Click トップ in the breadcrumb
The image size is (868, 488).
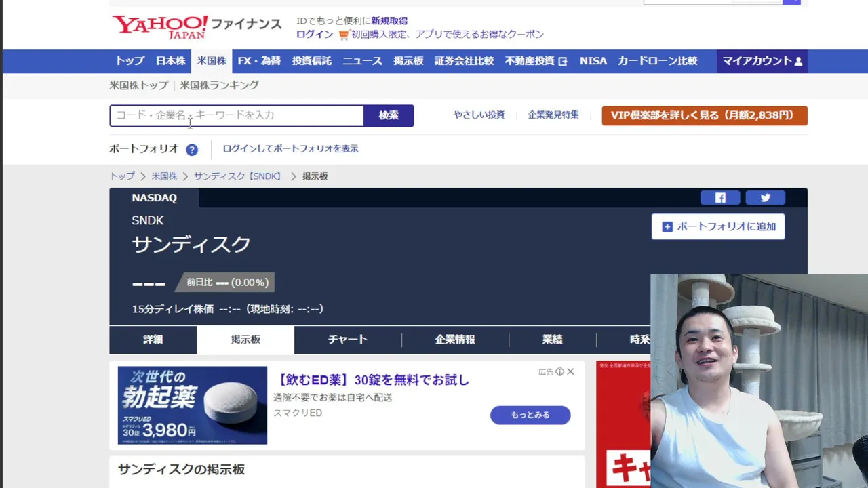pos(122,176)
